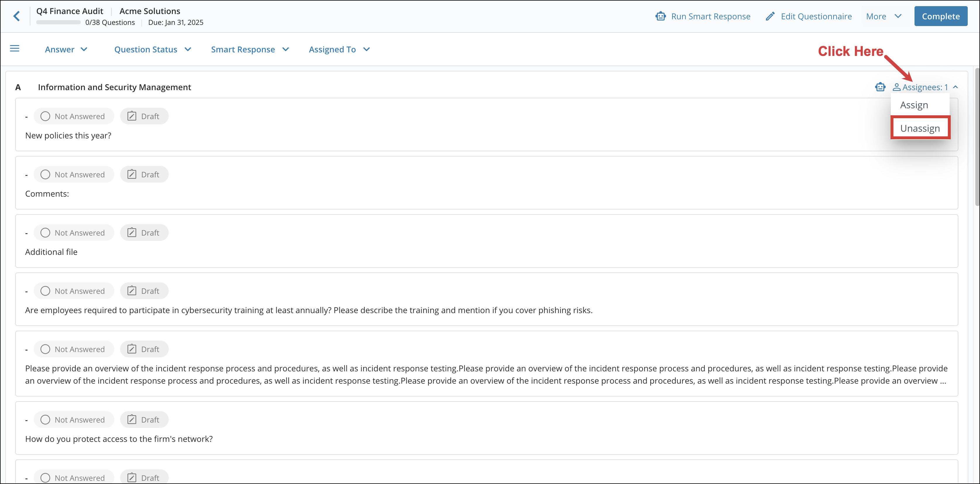Click the Edit Questionnaire pencil icon

pyautogui.click(x=770, y=16)
